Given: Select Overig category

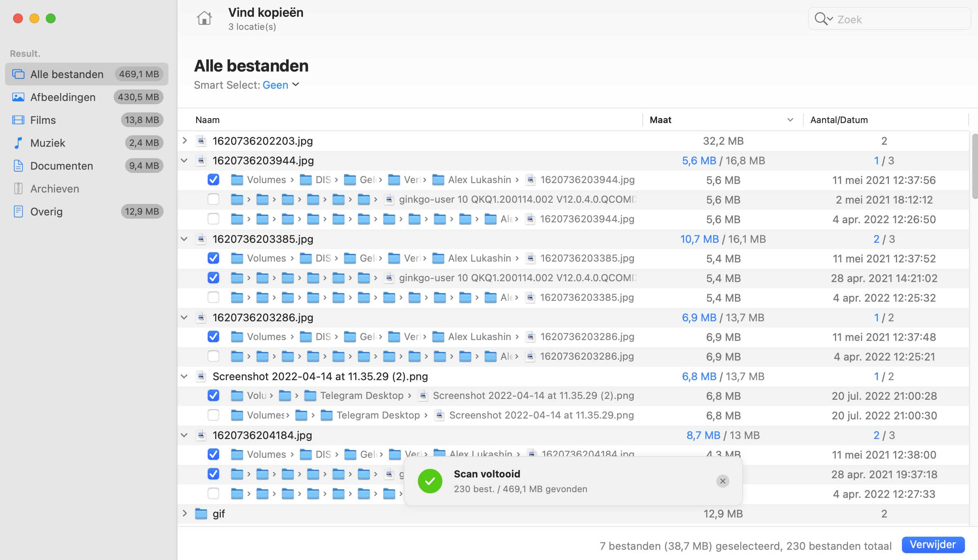Looking at the screenshot, I should pyautogui.click(x=87, y=211).
